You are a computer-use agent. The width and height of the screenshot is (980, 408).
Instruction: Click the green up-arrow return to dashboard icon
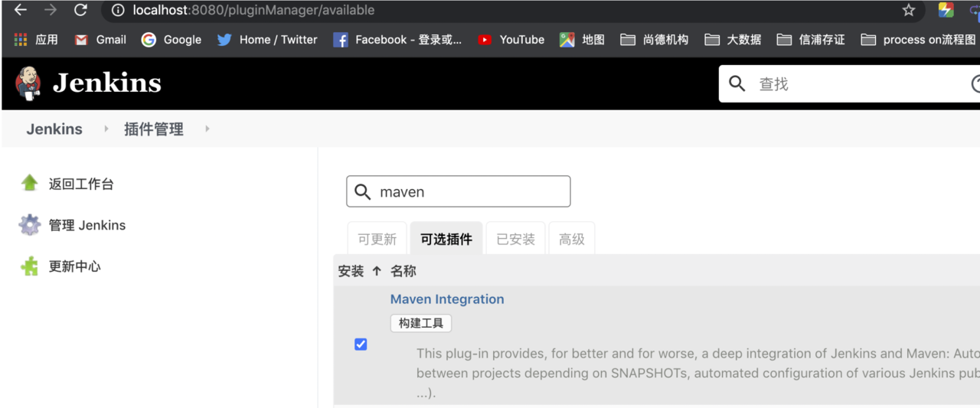tap(29, 183)
